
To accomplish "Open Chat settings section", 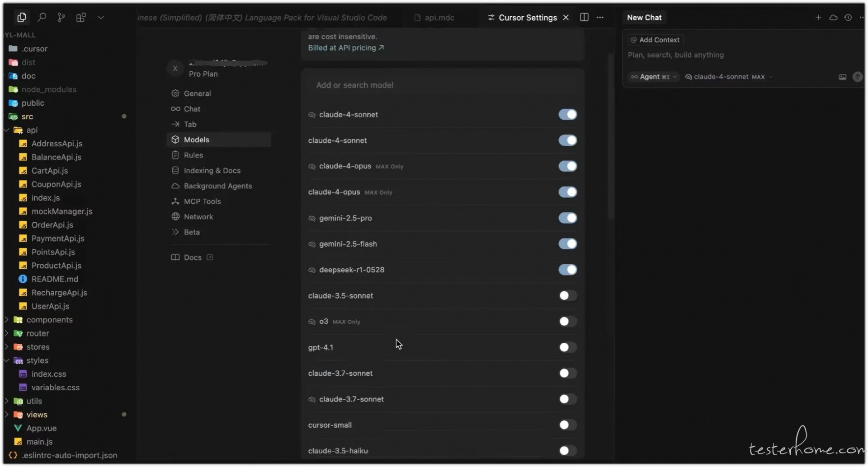I will point(219,109).
